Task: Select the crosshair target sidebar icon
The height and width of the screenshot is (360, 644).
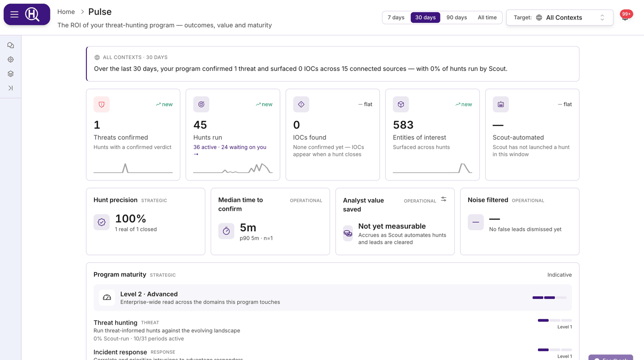Action: pyautogui.click(x=11, y=59)
